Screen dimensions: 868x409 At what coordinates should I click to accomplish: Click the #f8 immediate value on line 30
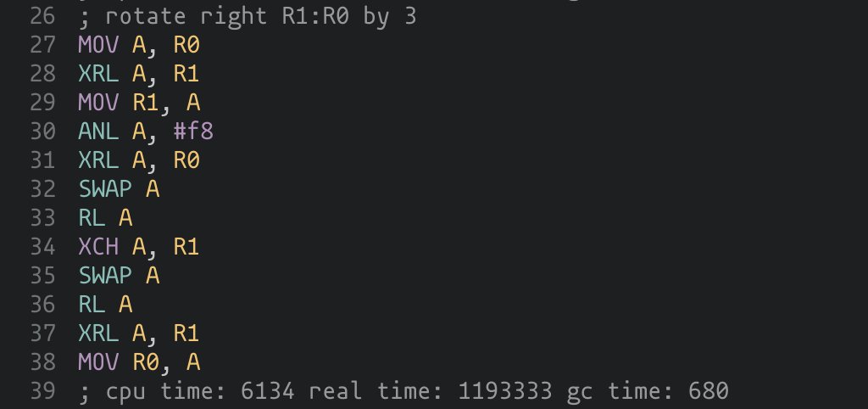tap(193, 132)
